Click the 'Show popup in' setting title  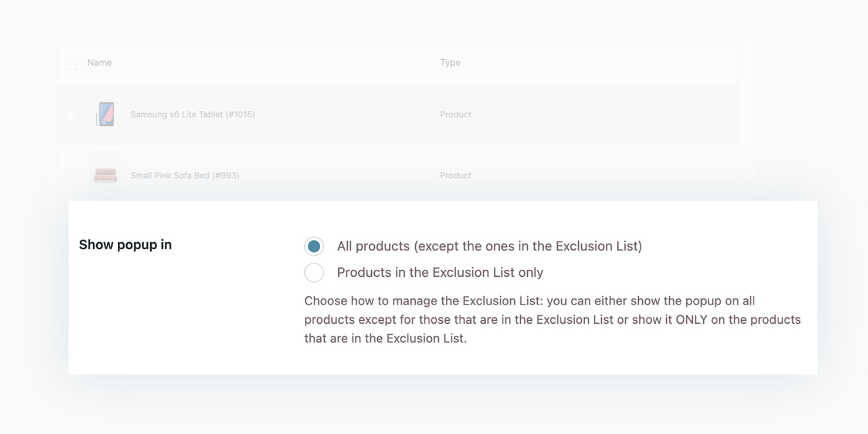126,245
